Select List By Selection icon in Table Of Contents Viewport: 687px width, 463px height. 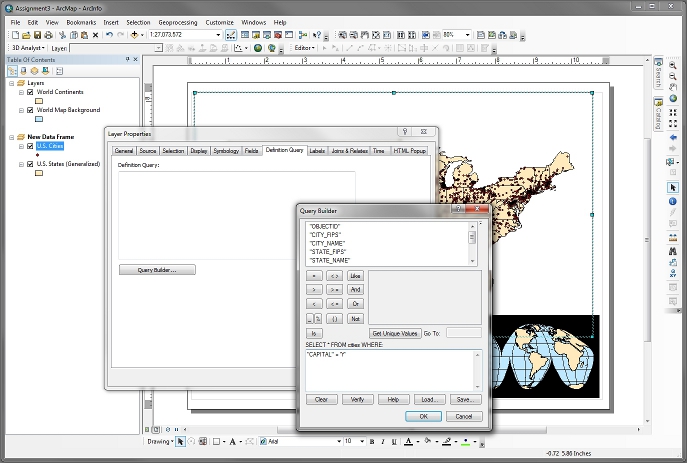point(45,71)
